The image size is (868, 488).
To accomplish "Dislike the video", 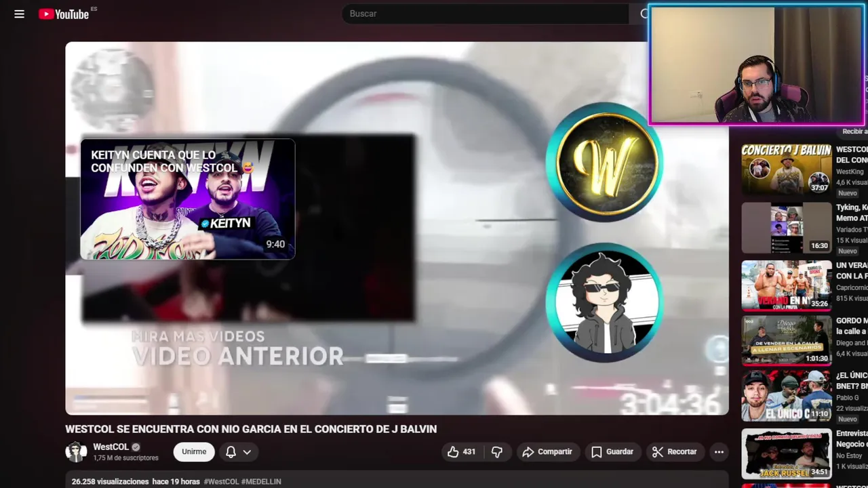I will pos(497,451).
